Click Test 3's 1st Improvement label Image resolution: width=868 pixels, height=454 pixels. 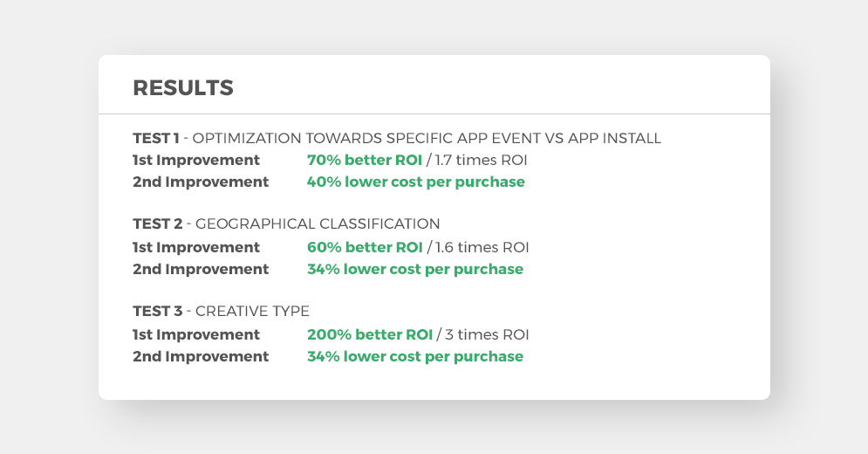click(196, 334)
